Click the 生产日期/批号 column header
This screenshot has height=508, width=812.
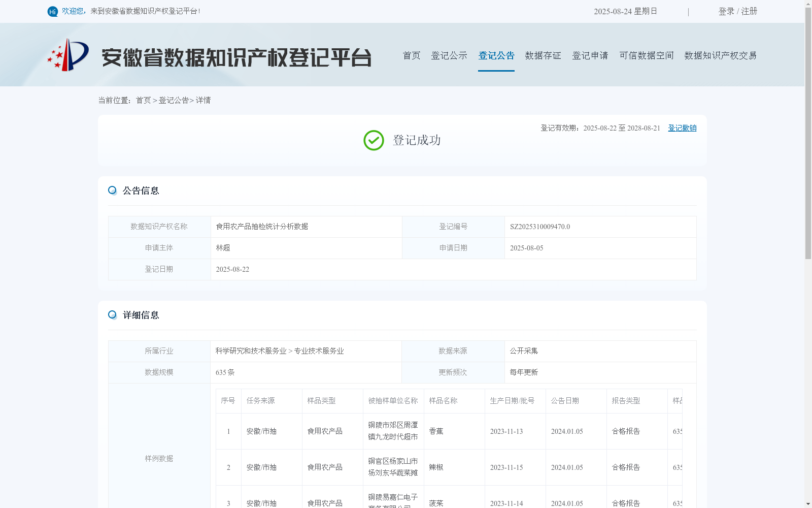[x=512, y=401]
